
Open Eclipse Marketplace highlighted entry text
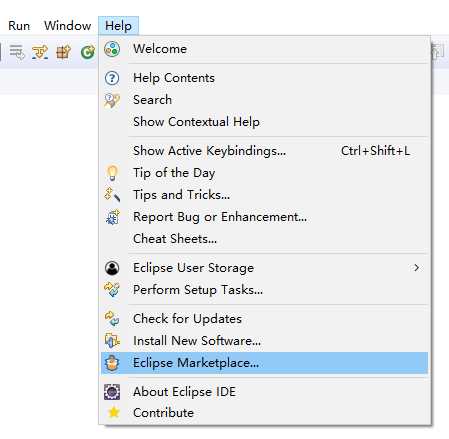pyautogui.click(x=196, y=363)
